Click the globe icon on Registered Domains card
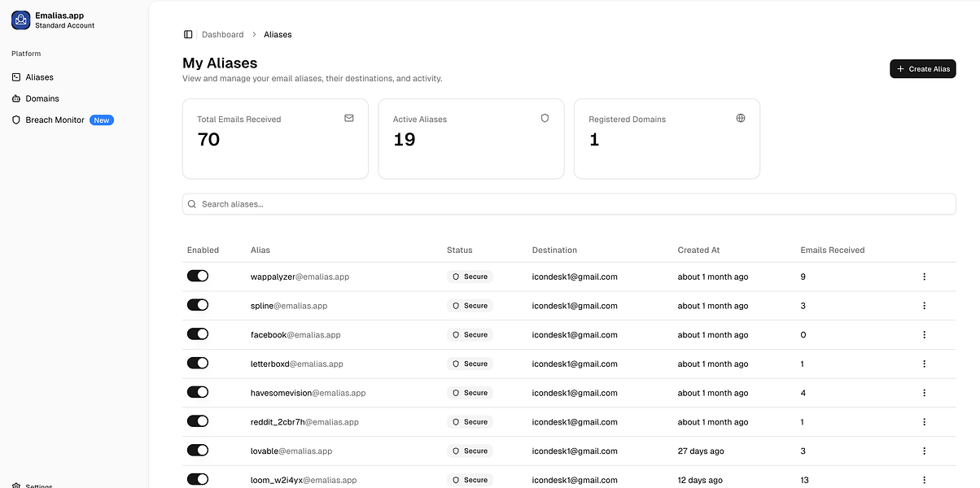This screenshot has height=488, width=980. 740,117
